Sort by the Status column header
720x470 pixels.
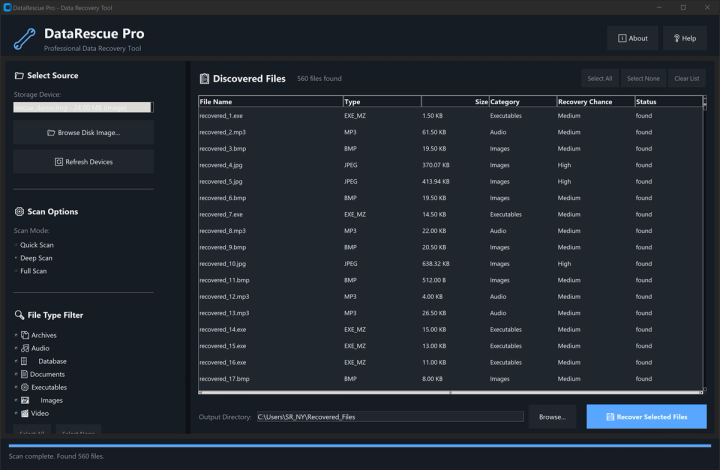[x=668, y=101]
